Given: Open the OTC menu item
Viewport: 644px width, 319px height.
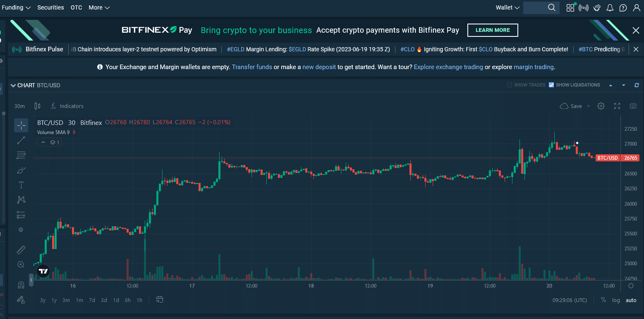Looking at the screenshot, I should [77, 7].
